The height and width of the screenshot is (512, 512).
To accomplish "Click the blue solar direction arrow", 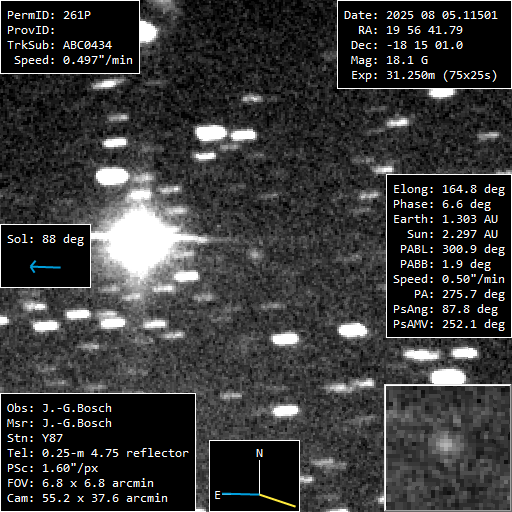I will pyautogui.click(x=45, y=267).
